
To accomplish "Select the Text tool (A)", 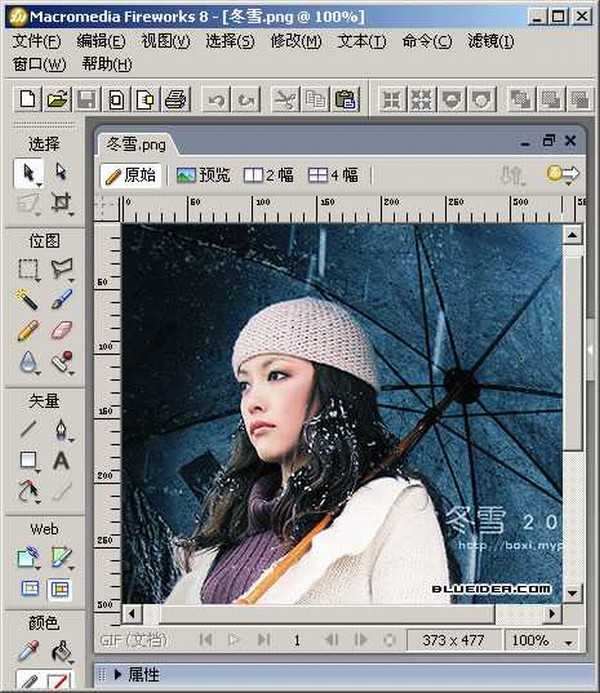I will coord(62,461).
